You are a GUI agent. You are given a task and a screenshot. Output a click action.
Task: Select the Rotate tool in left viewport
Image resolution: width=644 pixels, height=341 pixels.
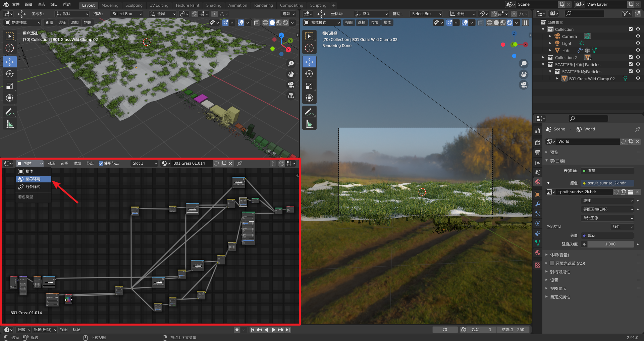point(10,74)
